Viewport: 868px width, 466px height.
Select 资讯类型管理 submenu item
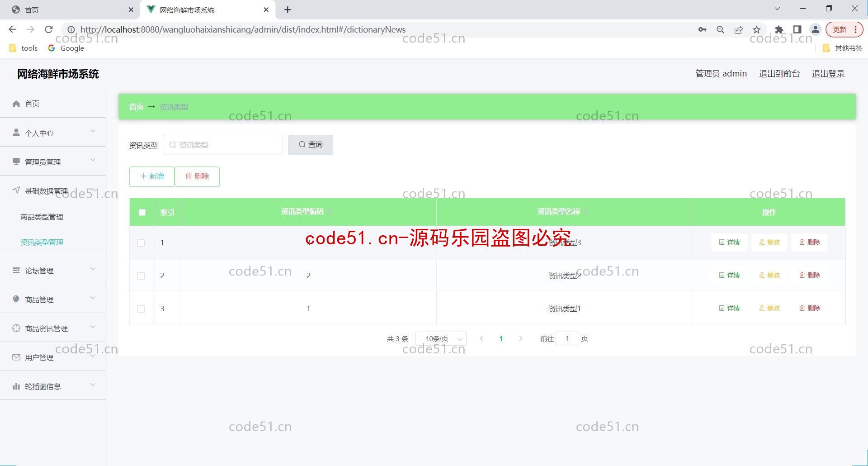coord(42,242)
